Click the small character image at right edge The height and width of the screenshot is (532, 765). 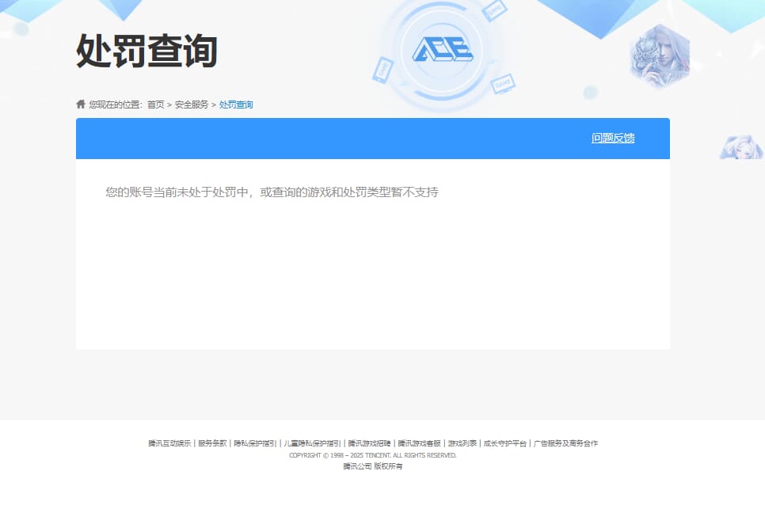[x=740, y=147]
